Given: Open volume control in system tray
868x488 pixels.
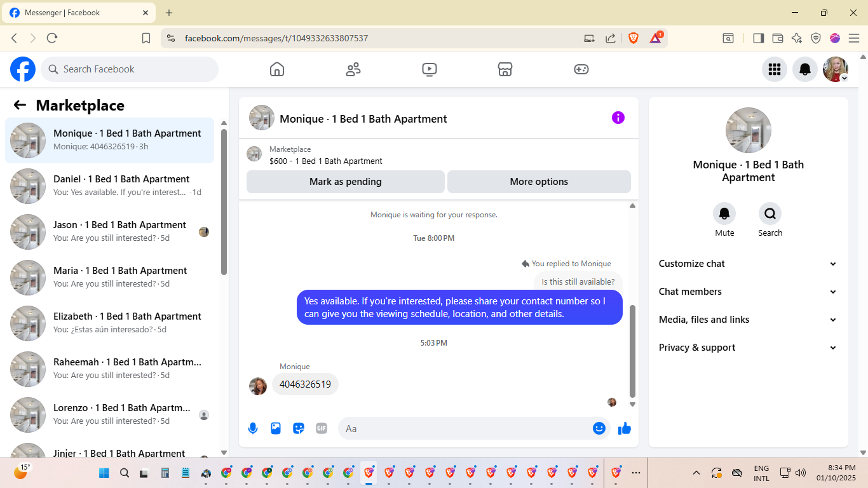Looking at the screenshot, I should point(801,473).
